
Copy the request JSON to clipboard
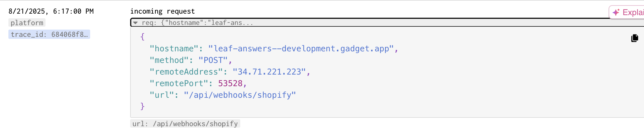coord(634,38)
